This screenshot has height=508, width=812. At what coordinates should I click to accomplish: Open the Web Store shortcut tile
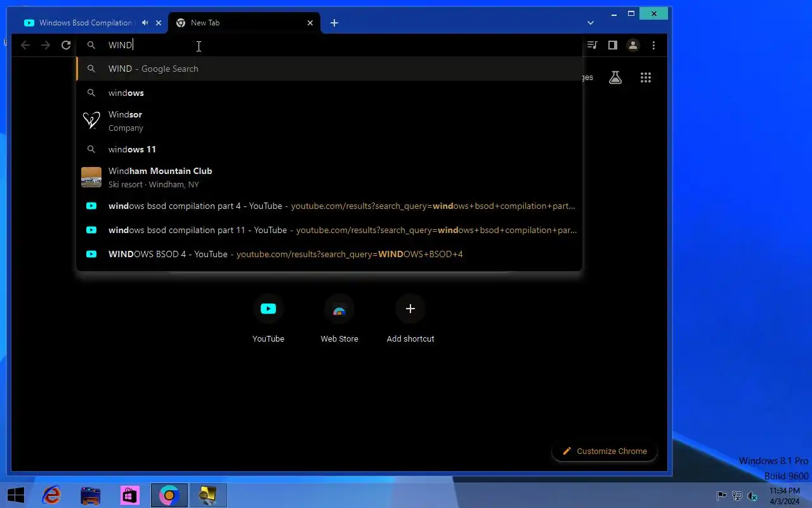[339, 319]
